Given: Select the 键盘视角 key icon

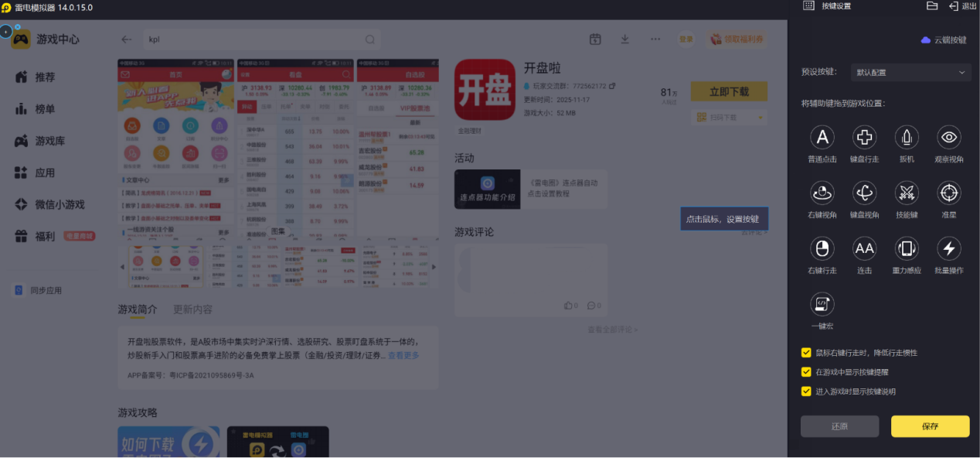Looking at the screenshot, I should pyautogui.click(x=864, y=193).
